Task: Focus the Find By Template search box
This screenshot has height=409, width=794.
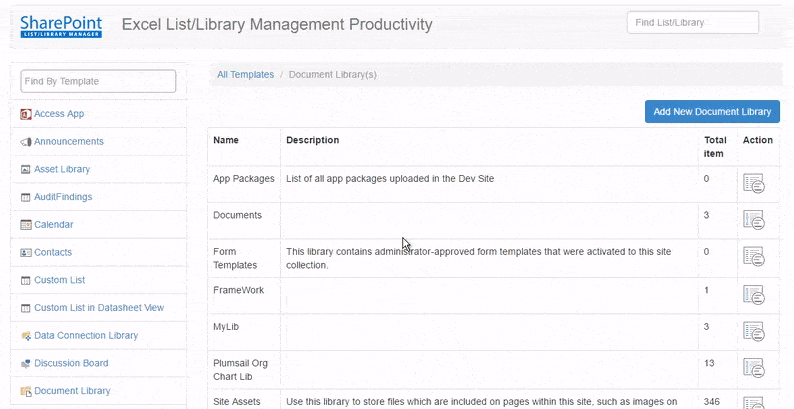Action: [x=98, y=81]
